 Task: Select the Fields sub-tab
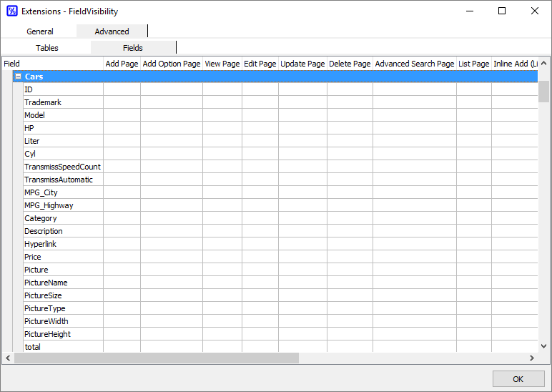coord(133,48)
